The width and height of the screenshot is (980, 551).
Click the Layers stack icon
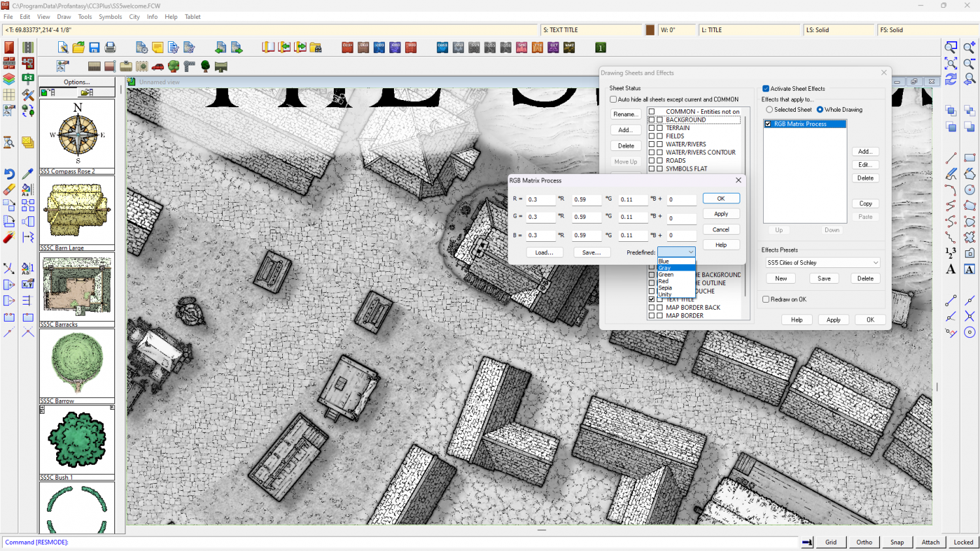(x=9, y=79)
